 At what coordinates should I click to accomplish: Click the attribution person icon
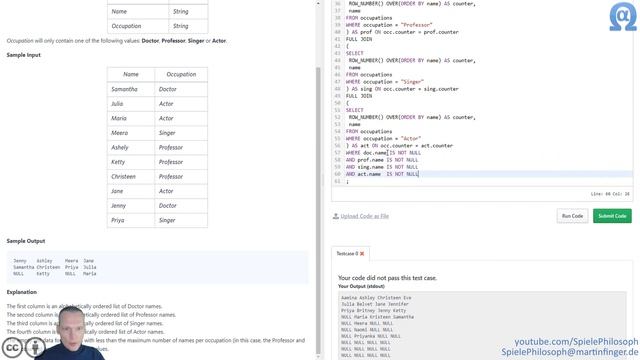[36, 348]
